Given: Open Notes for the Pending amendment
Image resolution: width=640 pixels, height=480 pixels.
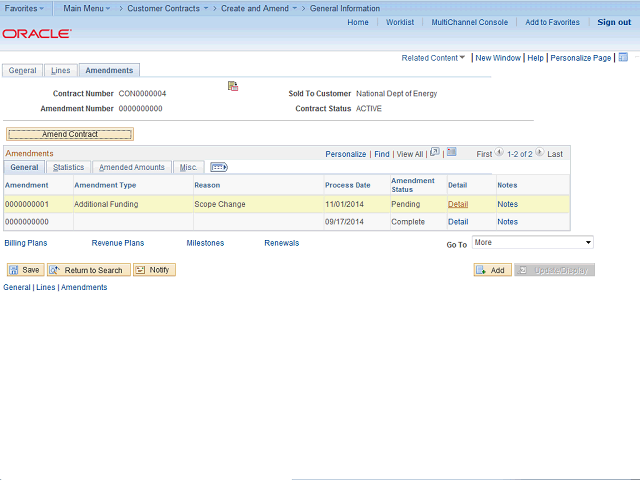Looking at the screenshot, I should [x=507, y=204].
